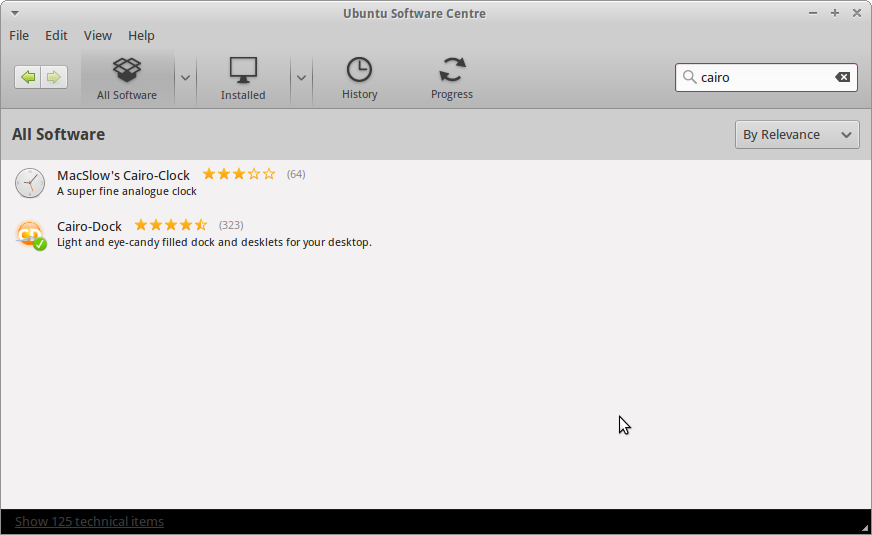Click 'A super fine analogue clock' description

click(x=127, y=191)
